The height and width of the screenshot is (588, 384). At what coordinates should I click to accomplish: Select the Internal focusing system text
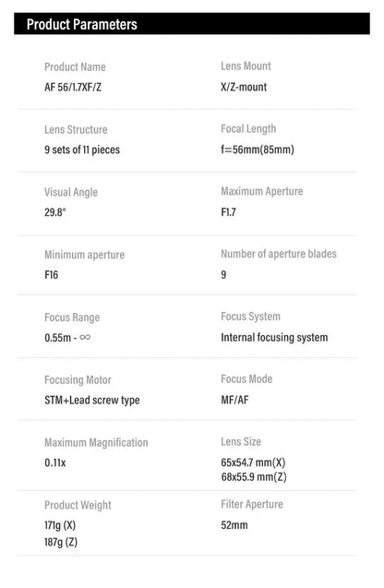[274, 338]
